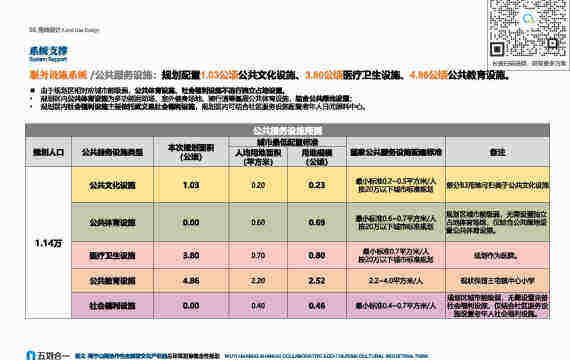
Task: Click the '1.03' planned area cell
Action: click(191, 185)
